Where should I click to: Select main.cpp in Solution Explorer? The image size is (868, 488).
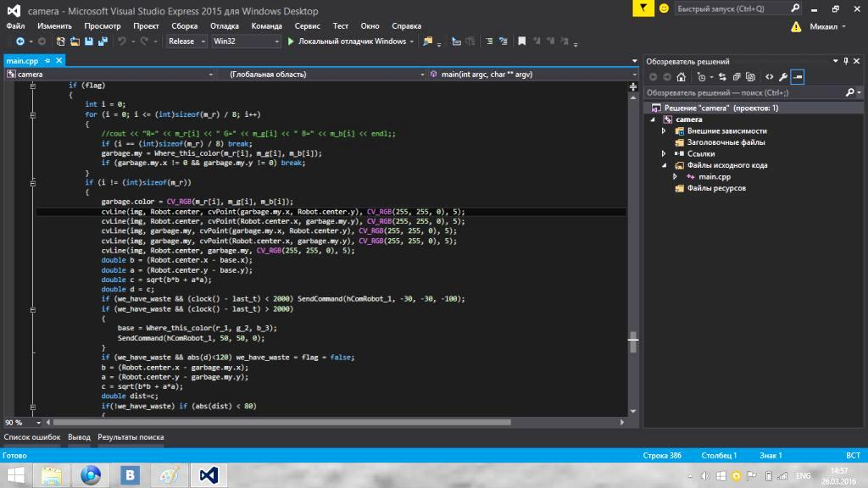714,176
